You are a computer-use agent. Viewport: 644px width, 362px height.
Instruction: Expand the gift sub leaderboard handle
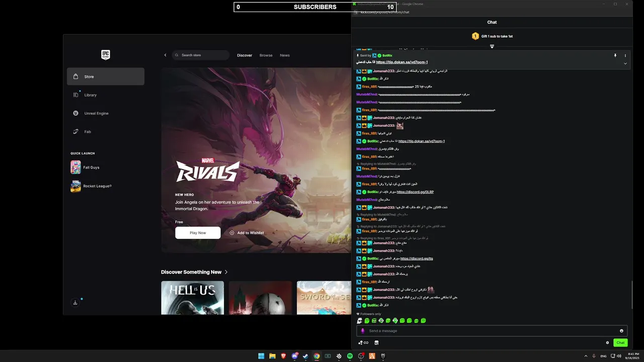(492, 46)
